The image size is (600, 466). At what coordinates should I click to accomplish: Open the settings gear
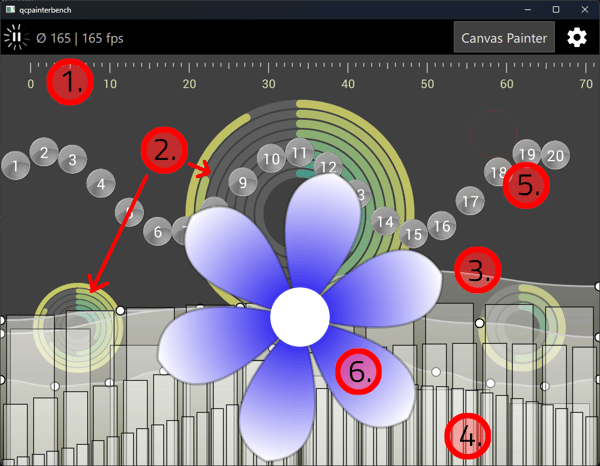click(577, 38)
